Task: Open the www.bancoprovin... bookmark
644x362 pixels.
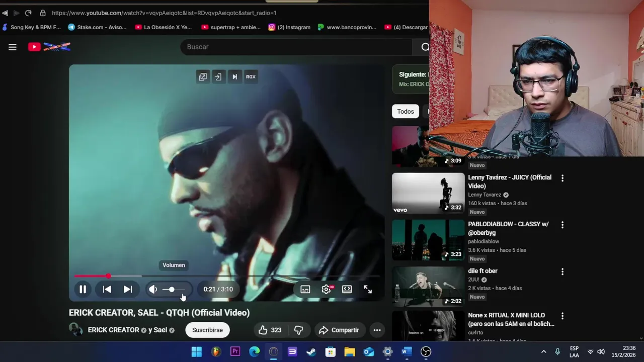Action: (x=347, y=27)
